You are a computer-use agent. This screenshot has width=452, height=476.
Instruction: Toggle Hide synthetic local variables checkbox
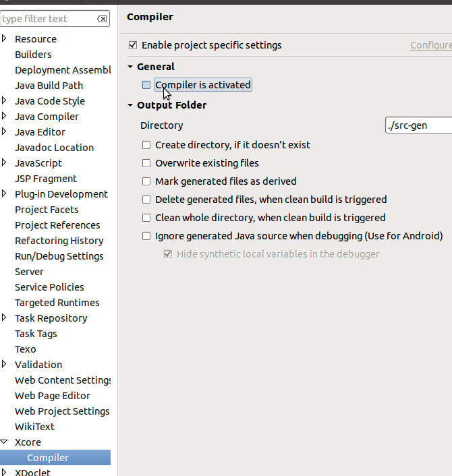coord(168,254)
